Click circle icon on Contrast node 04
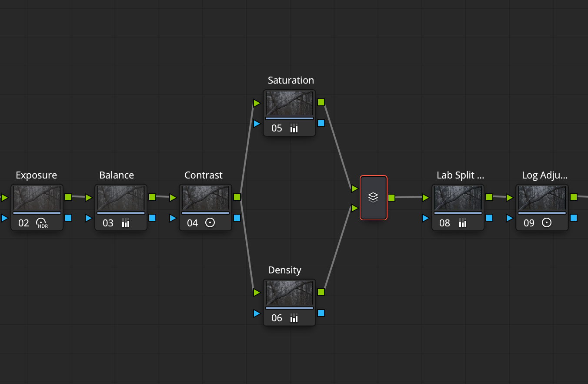588x384 pixels. coord(210,223)
